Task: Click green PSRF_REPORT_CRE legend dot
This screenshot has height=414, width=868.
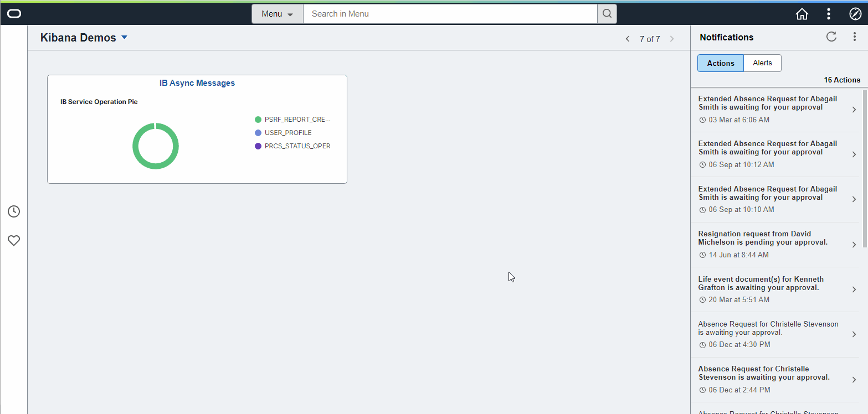Action: tap(258, 120)
